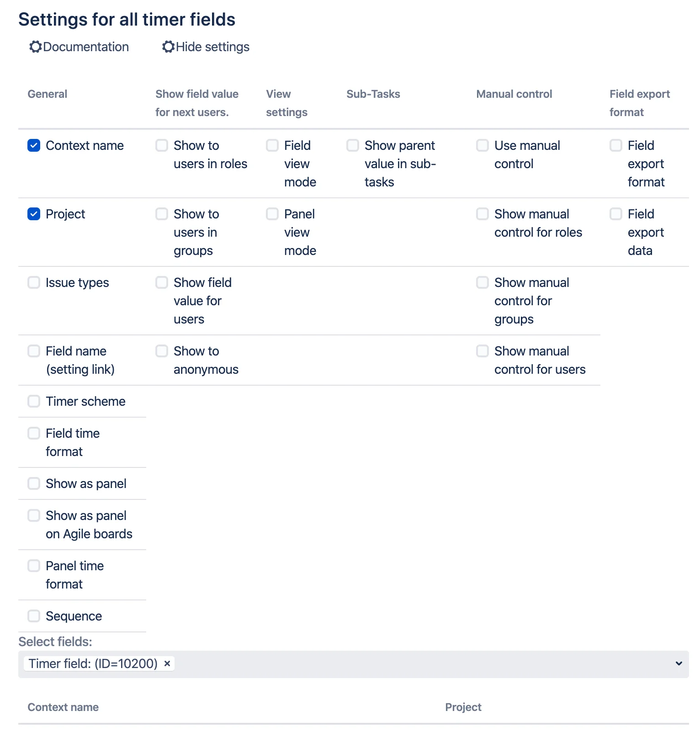Expand the Select fields dropdown arrow
This screenshot has height=732, width=700.
679,663
